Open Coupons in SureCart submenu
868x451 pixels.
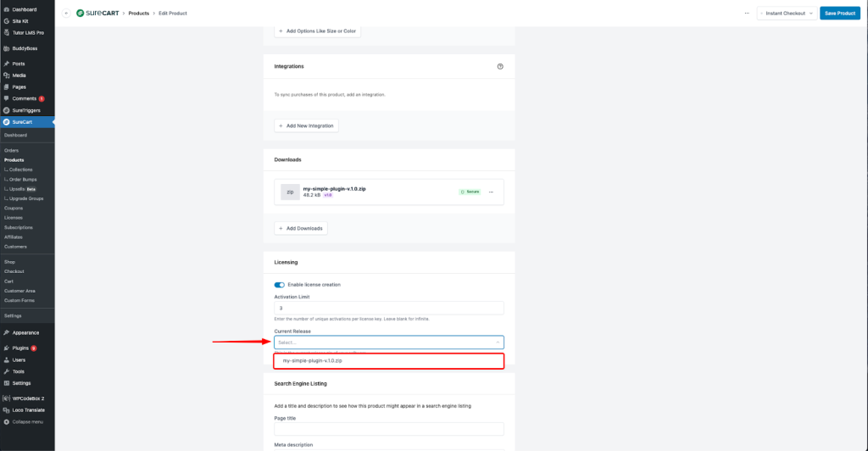point(14,208)
